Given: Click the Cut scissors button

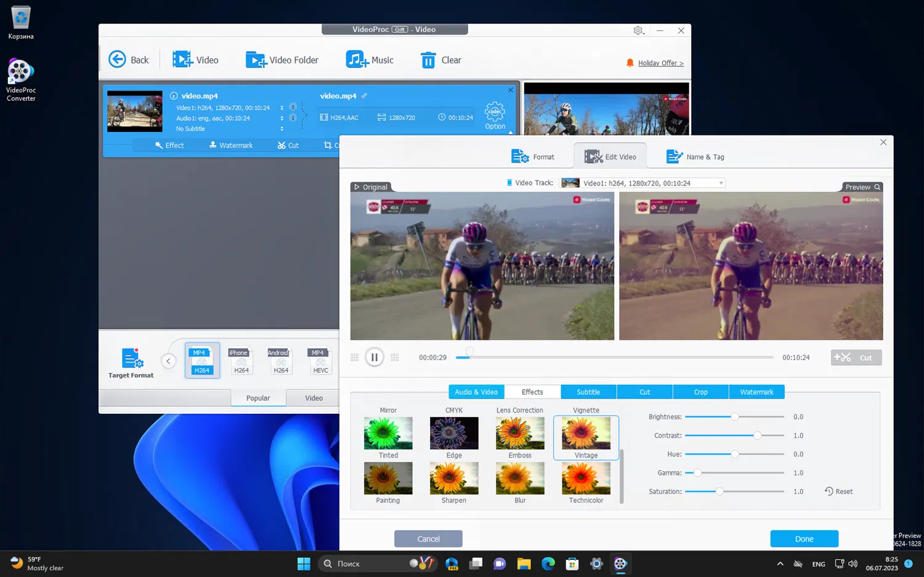Looking at the screenshot, I should click(856, 357).
